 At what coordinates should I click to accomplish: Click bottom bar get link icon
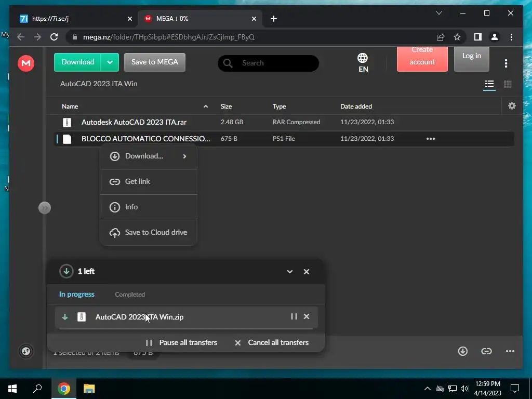[486, 351]
